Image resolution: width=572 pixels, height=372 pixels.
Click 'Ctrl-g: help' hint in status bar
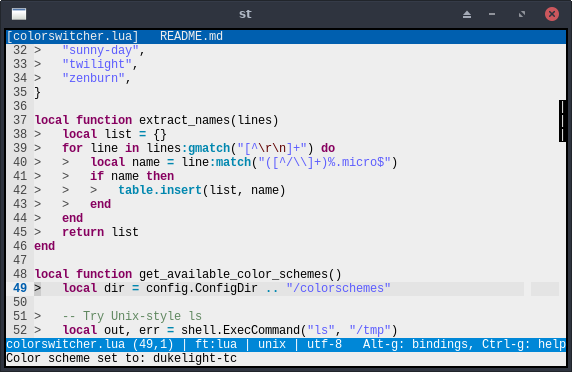click(x=524, y=344)
